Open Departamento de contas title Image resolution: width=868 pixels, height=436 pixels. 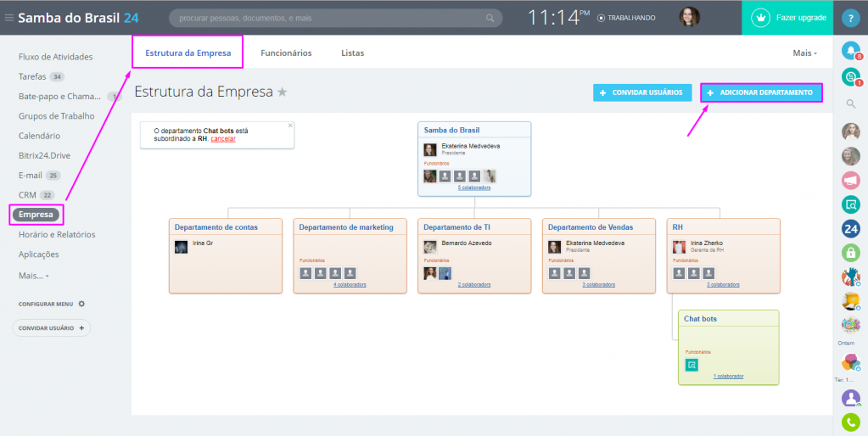tap(216, 226)
